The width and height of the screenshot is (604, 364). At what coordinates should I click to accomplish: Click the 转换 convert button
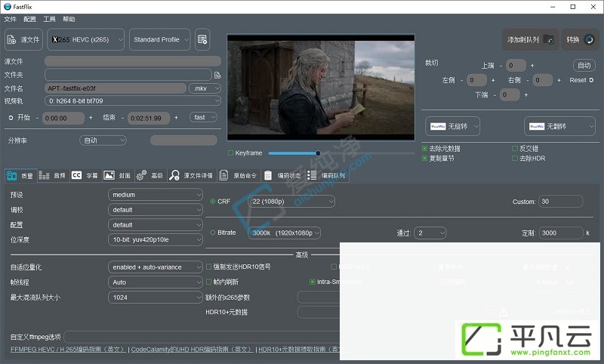point(580,40)
